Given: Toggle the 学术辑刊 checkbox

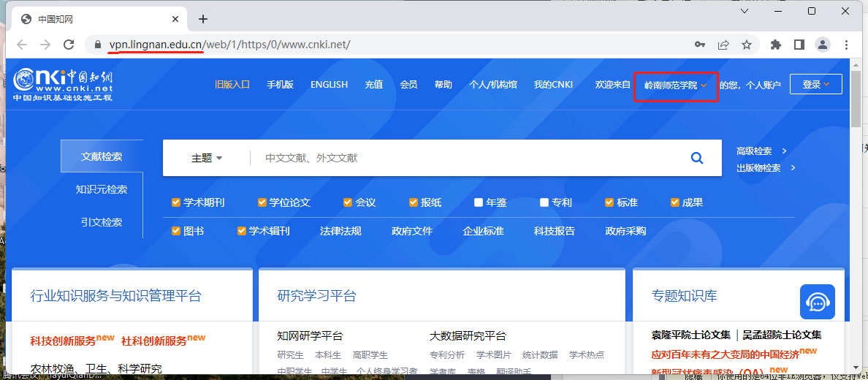Looking at the screenshot, I should (241, 231).
